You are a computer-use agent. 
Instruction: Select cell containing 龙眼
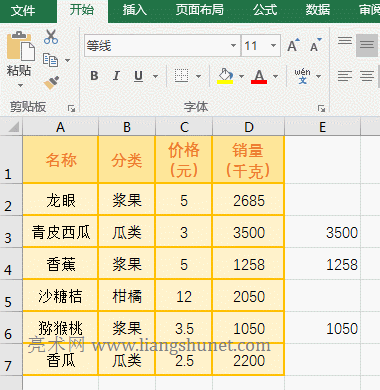coord(60,200)
